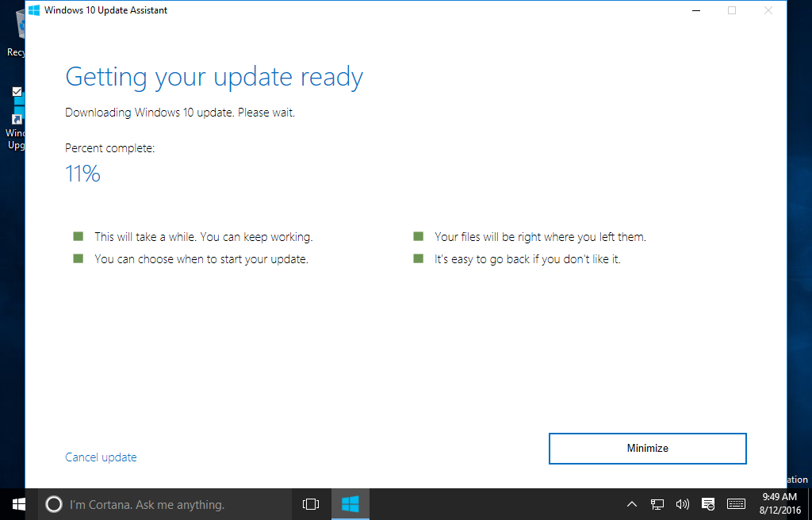Click the Cortana circle icon
Viewport: 812px width, 520px height.
54,504
